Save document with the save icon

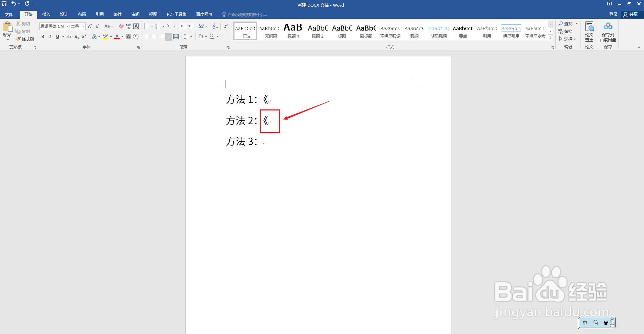point(4,4)
